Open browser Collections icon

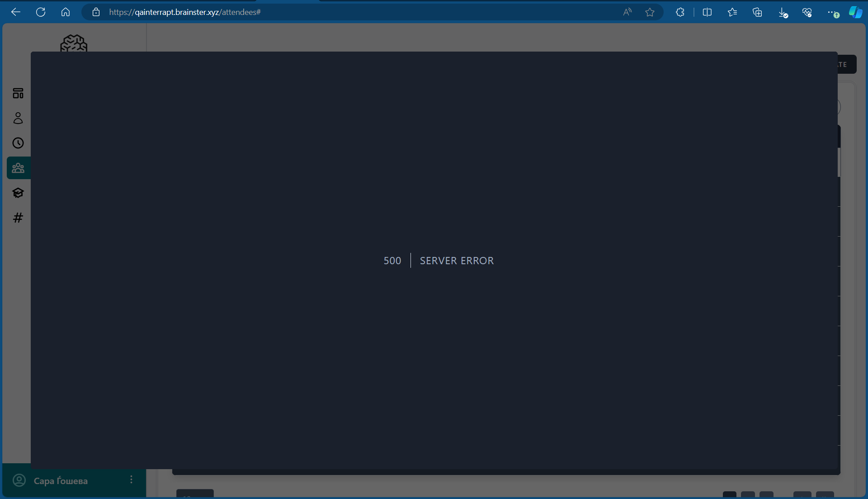(x=757, y=12)
